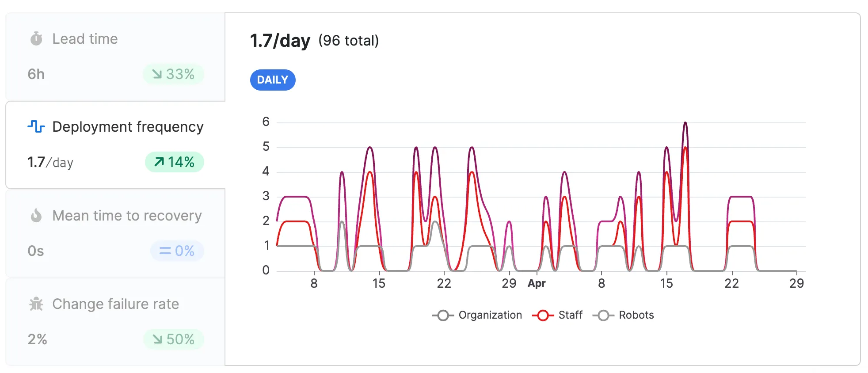
Task: Click the pulse icon beside Deployment frequency
Action: coord(36,127)
